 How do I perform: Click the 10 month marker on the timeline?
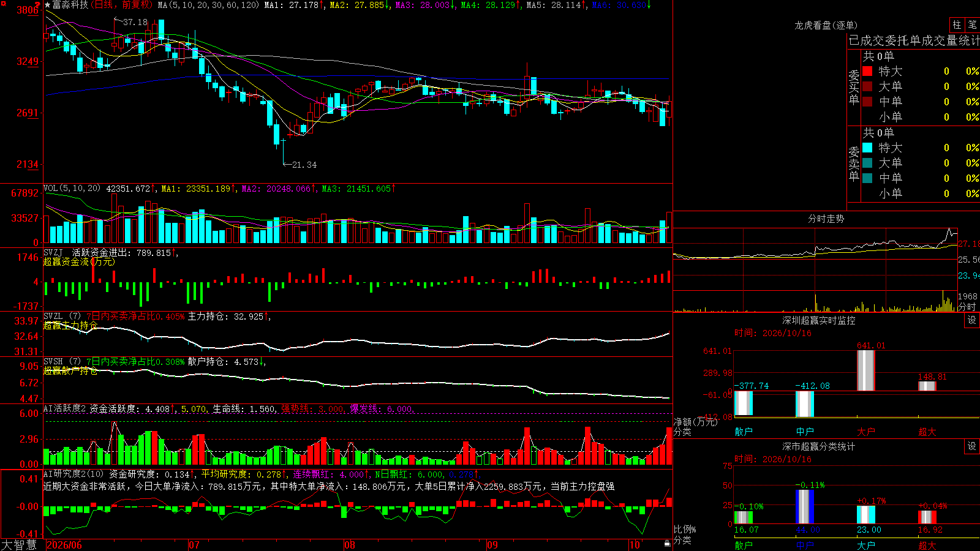(635, 545)
